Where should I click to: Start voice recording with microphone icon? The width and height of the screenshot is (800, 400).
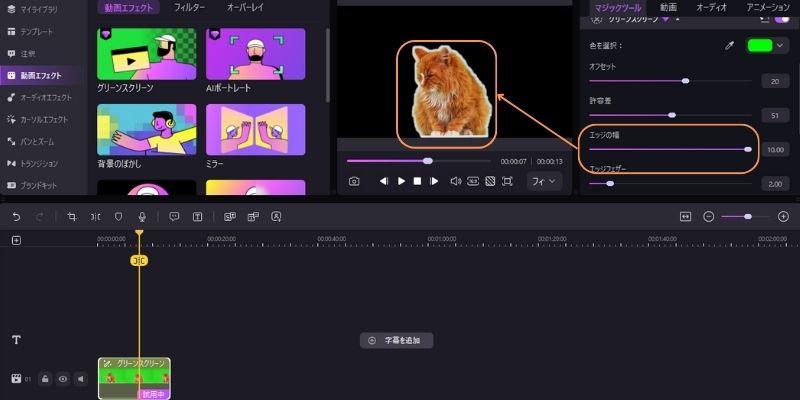click(142, 217)
